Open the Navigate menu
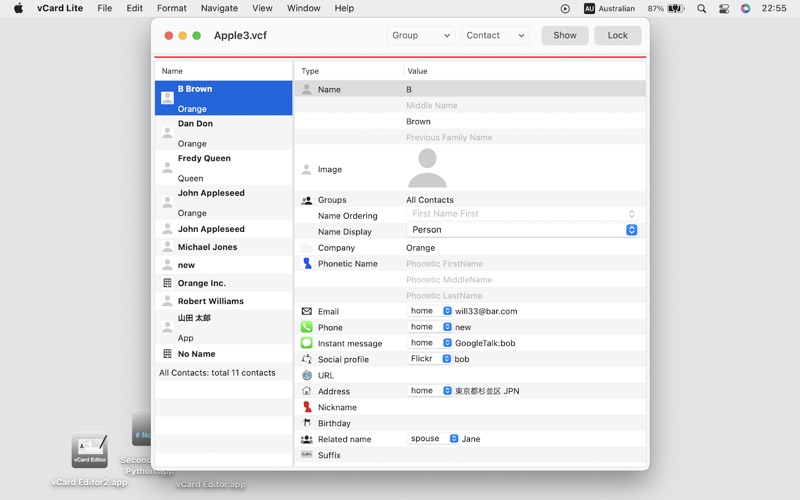Viewport: 800px width, 500px height. [219, 8]
